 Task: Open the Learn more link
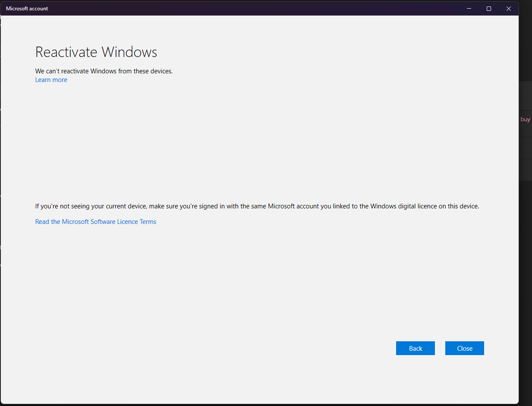click(x=51, y=80)
